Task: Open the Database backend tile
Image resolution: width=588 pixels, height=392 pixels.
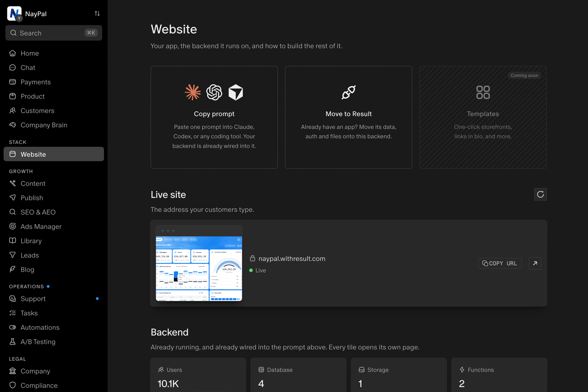Action: click(x=298, y=375)
